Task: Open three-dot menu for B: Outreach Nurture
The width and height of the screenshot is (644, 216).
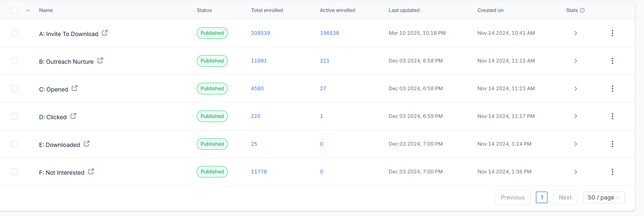Action: [613, 61]
